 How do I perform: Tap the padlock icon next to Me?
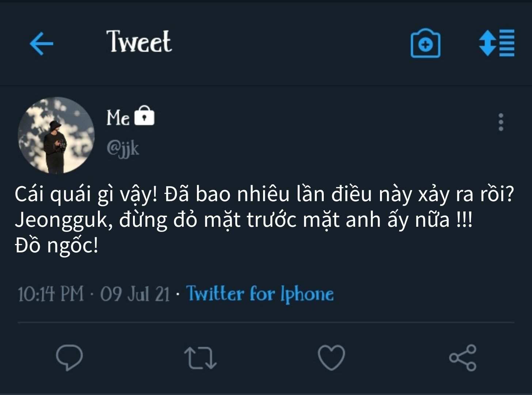tap(144, 116)
